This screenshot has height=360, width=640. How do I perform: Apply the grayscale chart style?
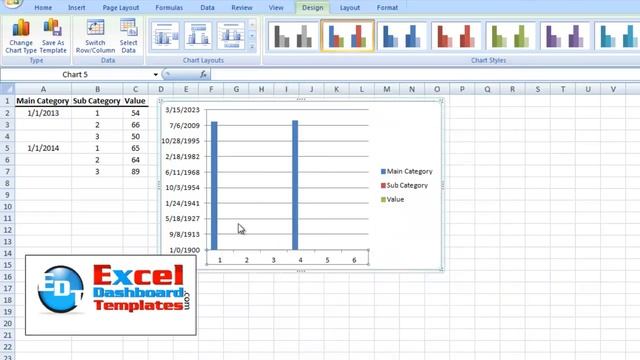[293, 36]
